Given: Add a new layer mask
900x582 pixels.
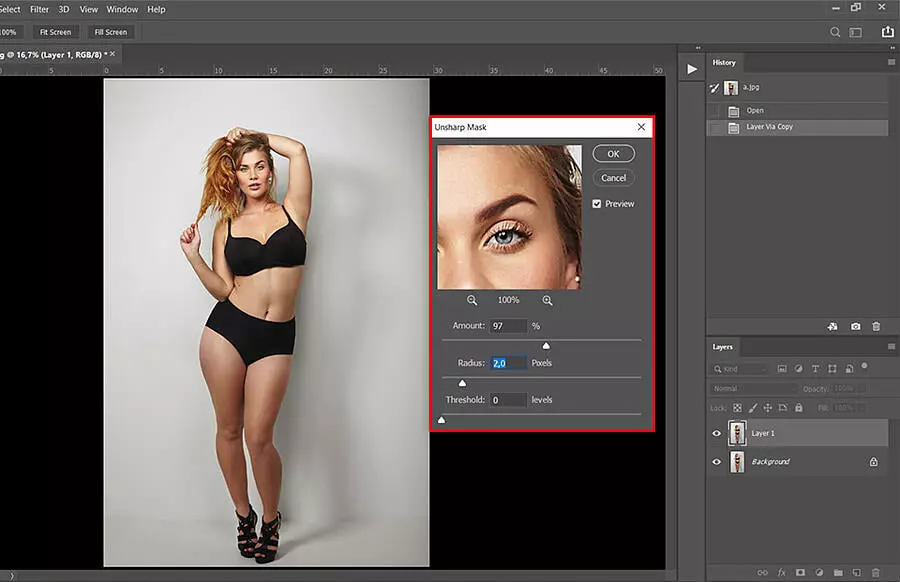Looking at the screenshot, I should [x=800, y=572].
